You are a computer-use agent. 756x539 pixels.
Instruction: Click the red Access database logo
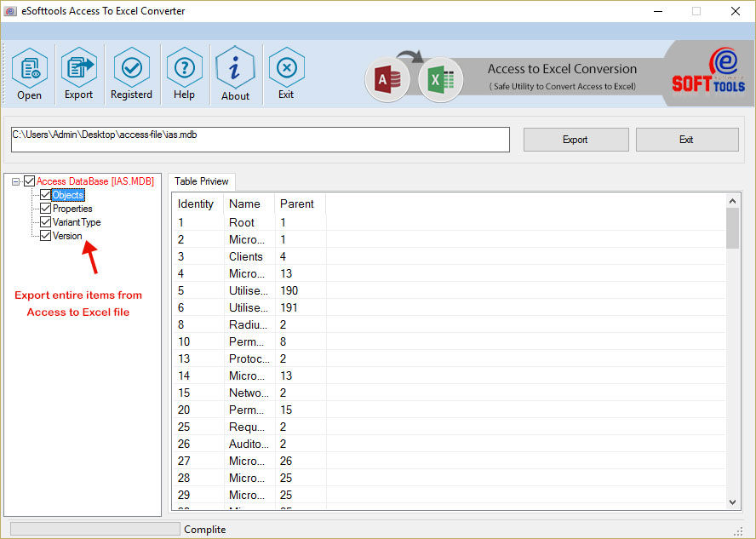[387, 79]
